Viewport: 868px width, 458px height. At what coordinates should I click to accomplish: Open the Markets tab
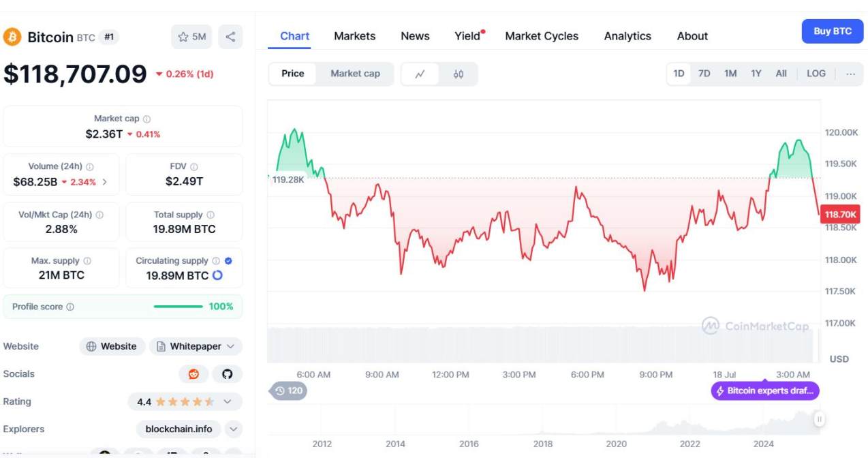(x=354, y=36)
